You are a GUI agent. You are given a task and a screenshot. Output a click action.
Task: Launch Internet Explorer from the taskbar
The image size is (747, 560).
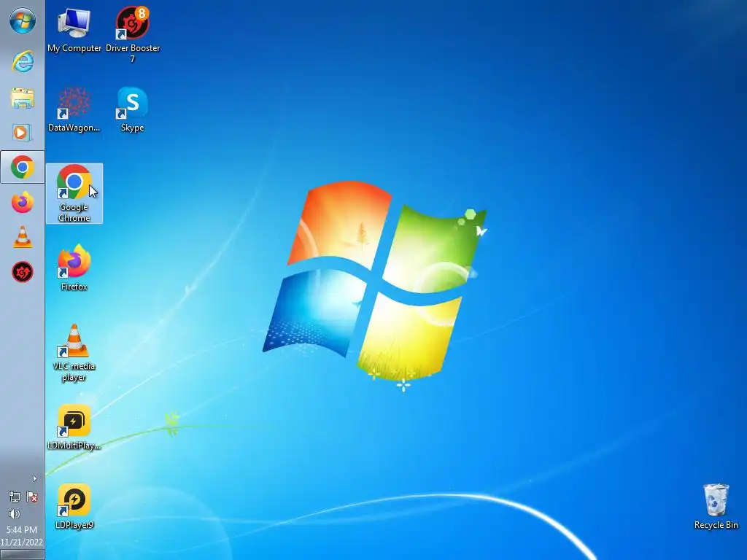22,61
